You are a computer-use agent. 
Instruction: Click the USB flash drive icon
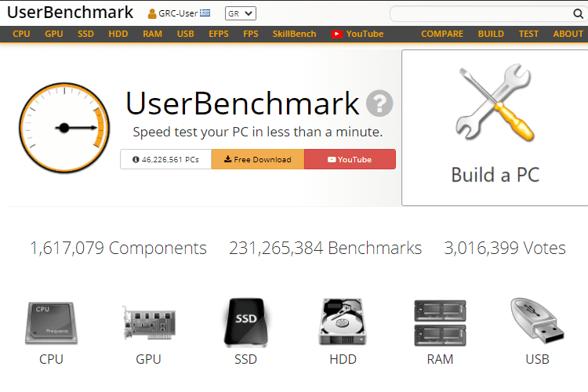(x=537, y=321)
